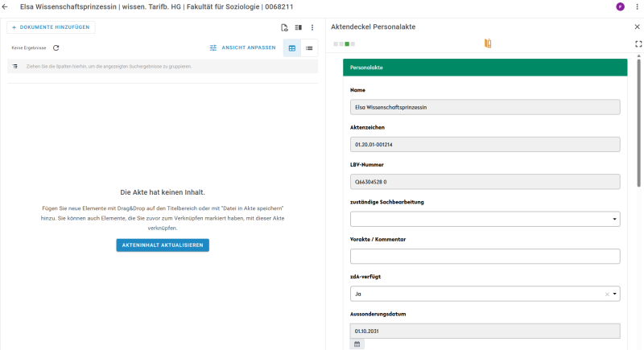Click Dokumente hinzufügen
This screenshot has width=644, height=350.
pyautogui.click(x=51, y=27)
